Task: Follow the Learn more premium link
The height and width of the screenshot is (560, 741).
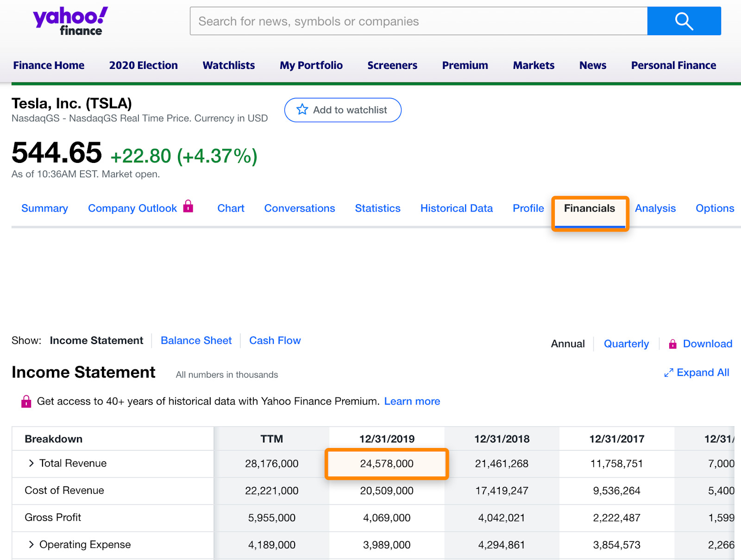Action: (x=412, y=401)
